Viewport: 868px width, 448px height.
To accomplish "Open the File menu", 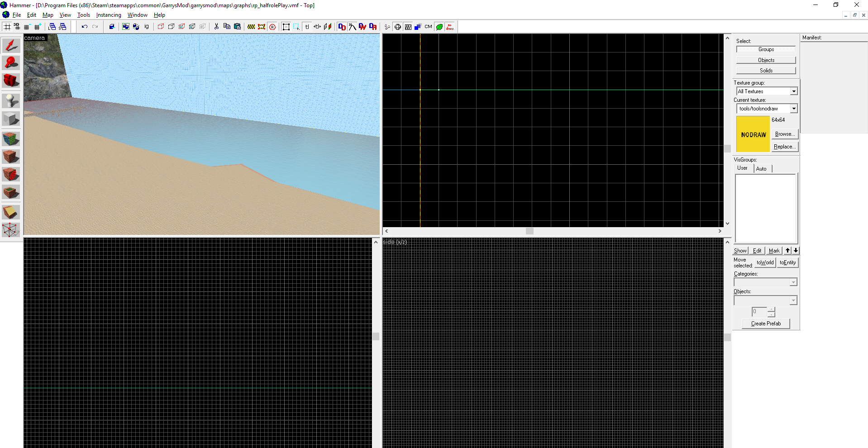I will pos(17,15).
